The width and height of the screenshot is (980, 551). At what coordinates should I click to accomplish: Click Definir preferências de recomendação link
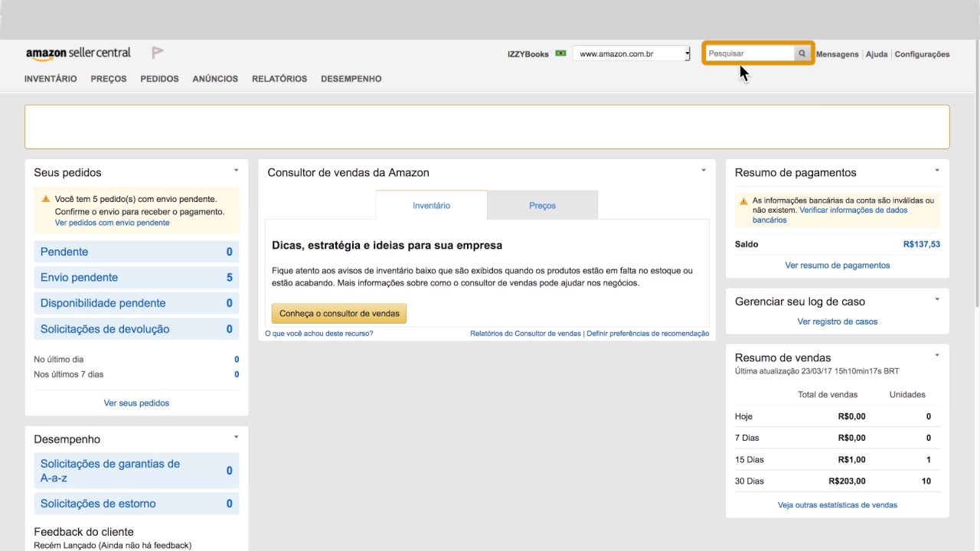click(x=648, y=334)
